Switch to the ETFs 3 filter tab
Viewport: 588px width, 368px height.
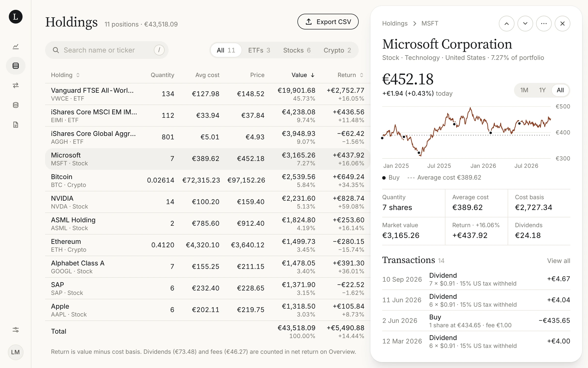coord(259,50)
